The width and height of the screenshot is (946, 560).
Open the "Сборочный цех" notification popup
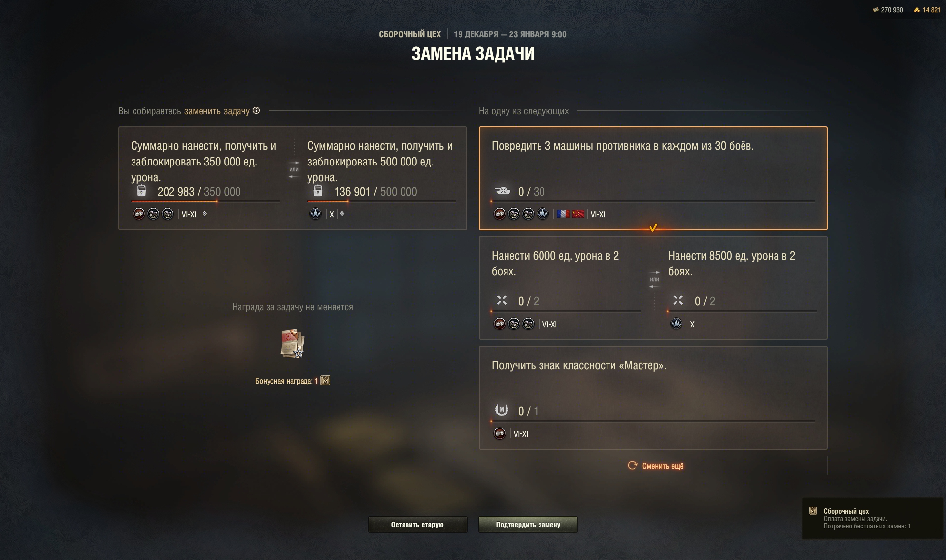872,519
